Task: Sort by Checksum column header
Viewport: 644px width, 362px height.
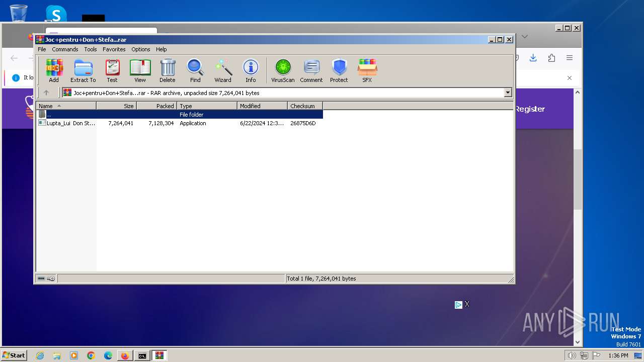Action: pyautogui.click(x=305, y=106)
